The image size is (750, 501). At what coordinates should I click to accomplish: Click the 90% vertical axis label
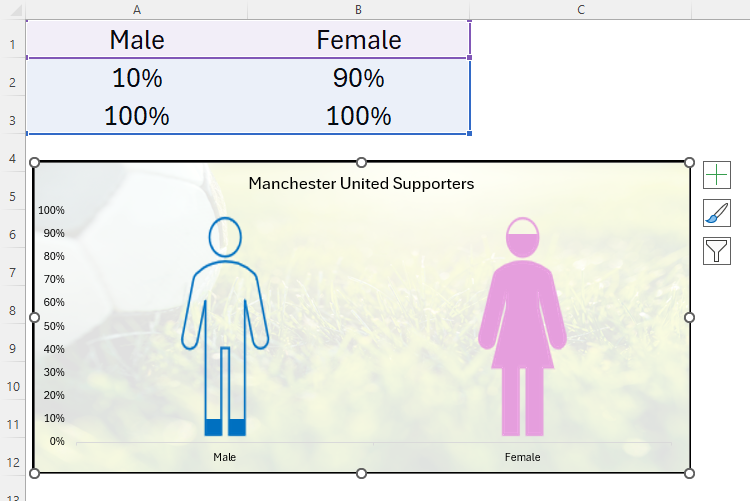[54, 233]
